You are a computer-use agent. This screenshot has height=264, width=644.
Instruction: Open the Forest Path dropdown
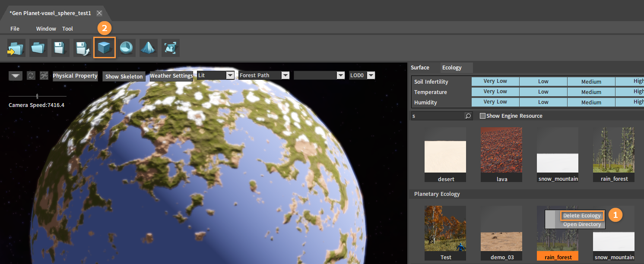click(x=264, y=75)
